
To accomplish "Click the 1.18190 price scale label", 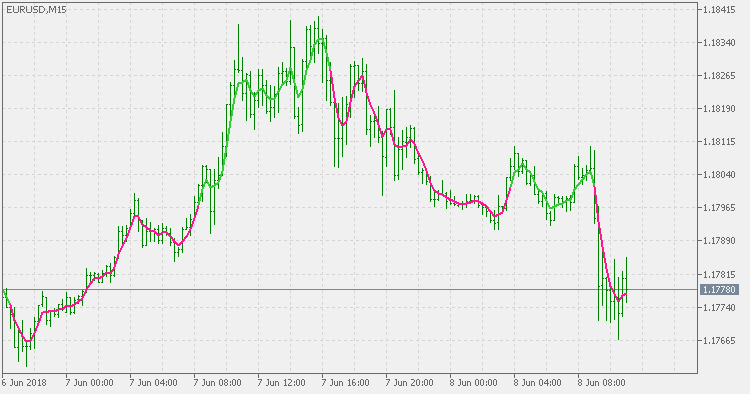I will pyautogui.click(x=719, y=109).
